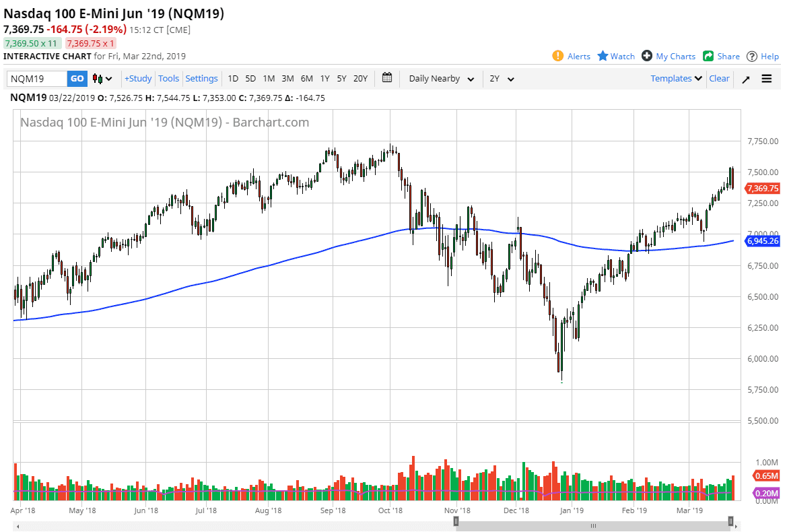Switch chart timeframe to 6M
Viewport: 787px width, 532px height.
(306, 79)
